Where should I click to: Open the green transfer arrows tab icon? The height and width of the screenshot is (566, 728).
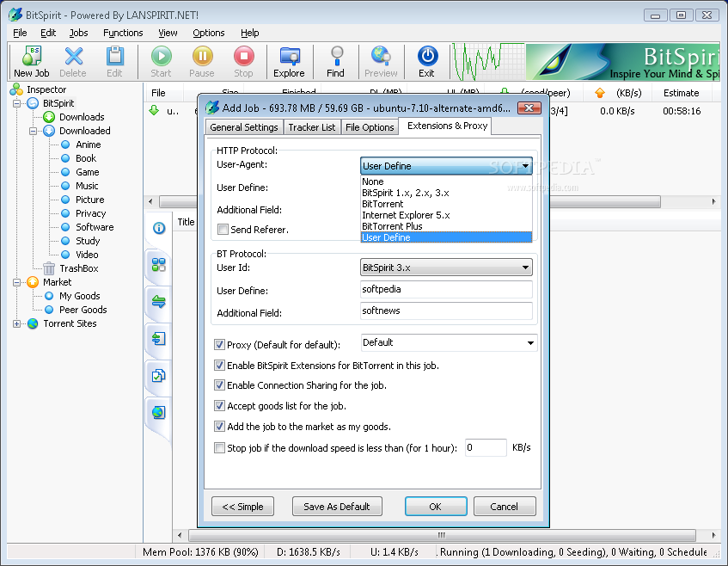(x=159, y=302)
